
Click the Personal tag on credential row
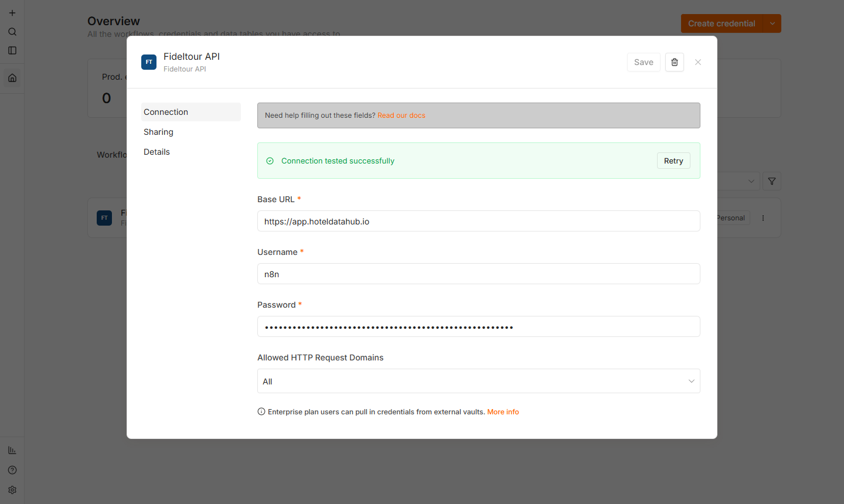tap(733, 218)
